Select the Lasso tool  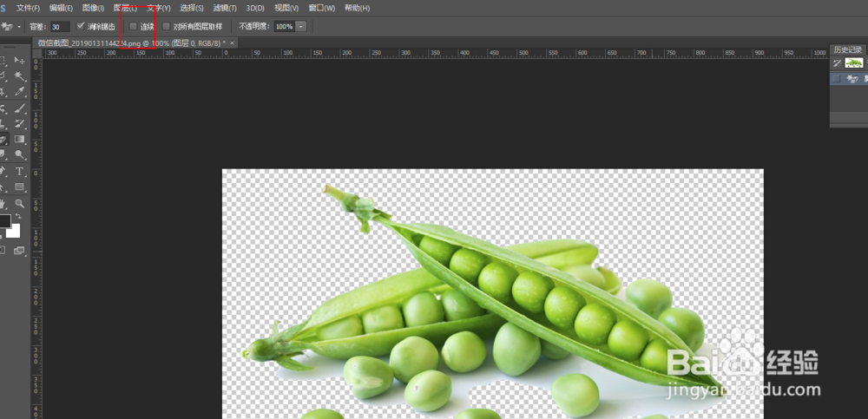[x=3, y=75]
